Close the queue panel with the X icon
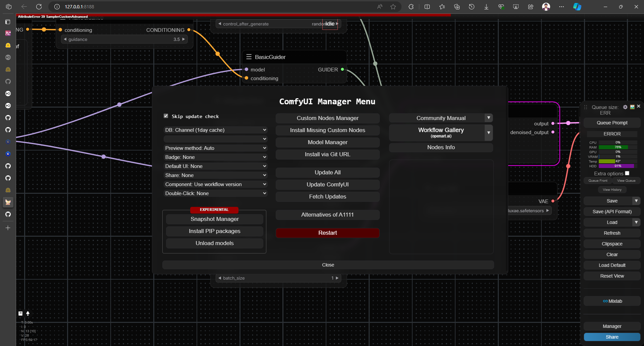The height and width of the screenshot is (346, 644). pyautogui.click(x=639, y=106)
